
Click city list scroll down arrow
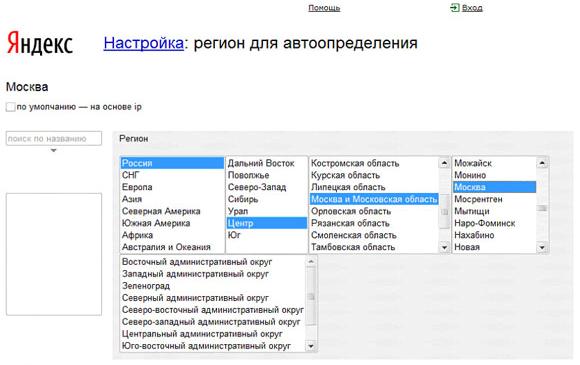click(542, 247)
